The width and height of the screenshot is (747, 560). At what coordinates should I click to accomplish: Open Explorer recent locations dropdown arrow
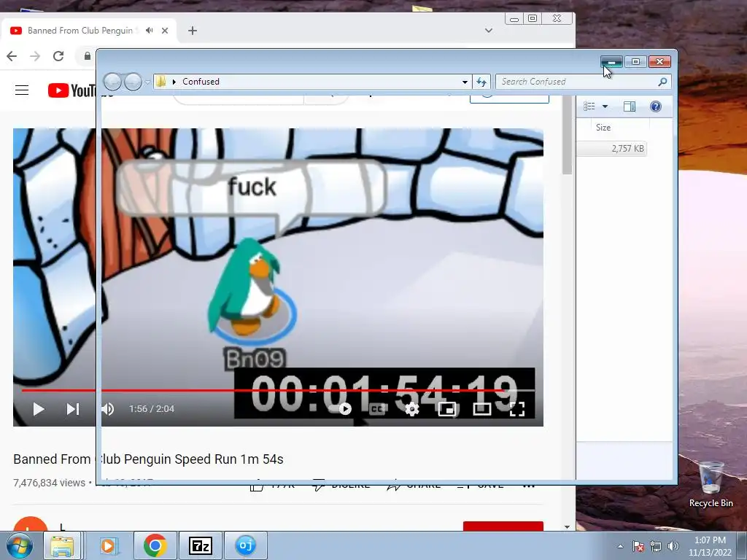147,82
